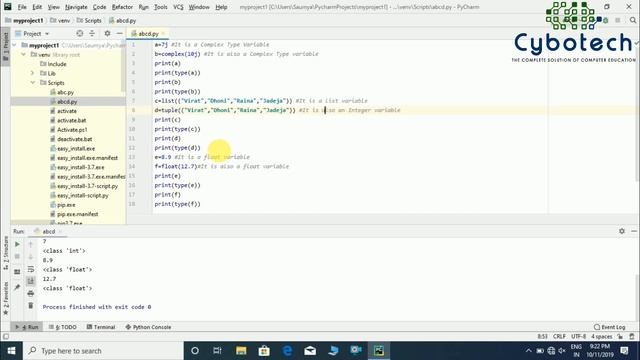Open the Refactor menu
This screenshot has width=640, height=360.
tap(122, 7)
